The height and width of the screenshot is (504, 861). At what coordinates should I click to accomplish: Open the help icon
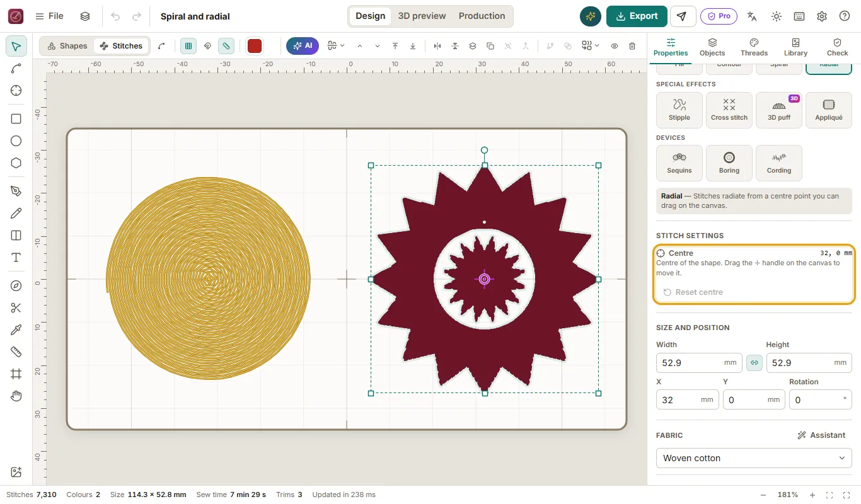pyautogui.click(x=845, y=16)
